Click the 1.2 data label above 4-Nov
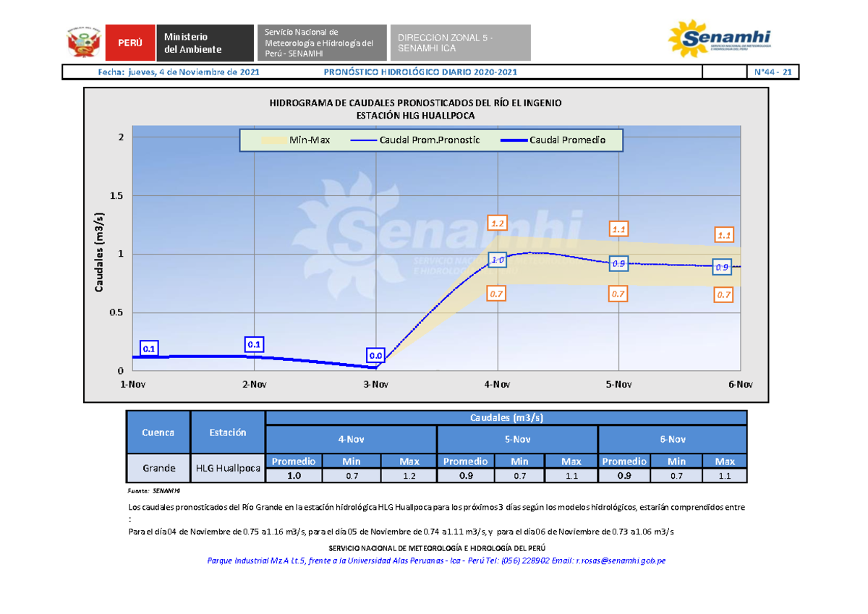Screen dimensions: 868x614 coord(497,223)
